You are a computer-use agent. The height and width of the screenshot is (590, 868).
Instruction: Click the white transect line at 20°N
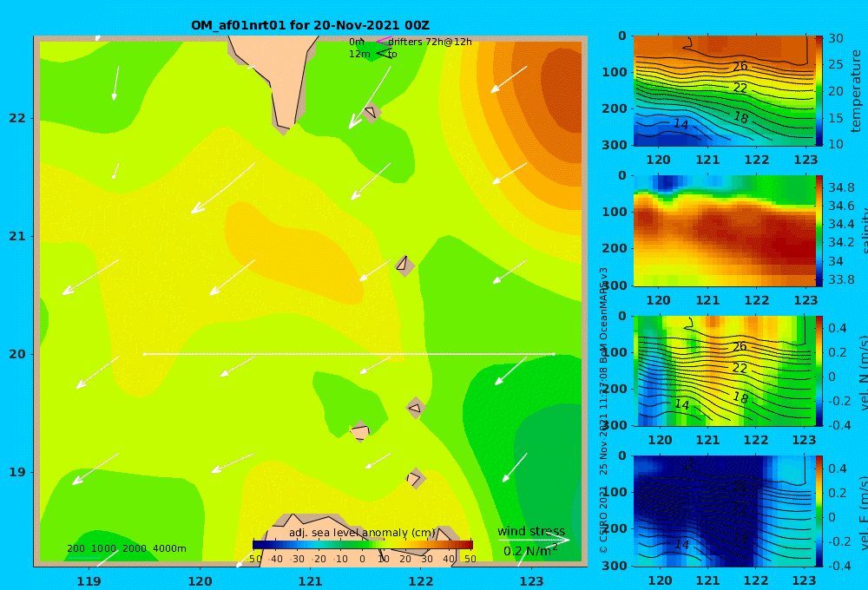click(x=349, y=354)
